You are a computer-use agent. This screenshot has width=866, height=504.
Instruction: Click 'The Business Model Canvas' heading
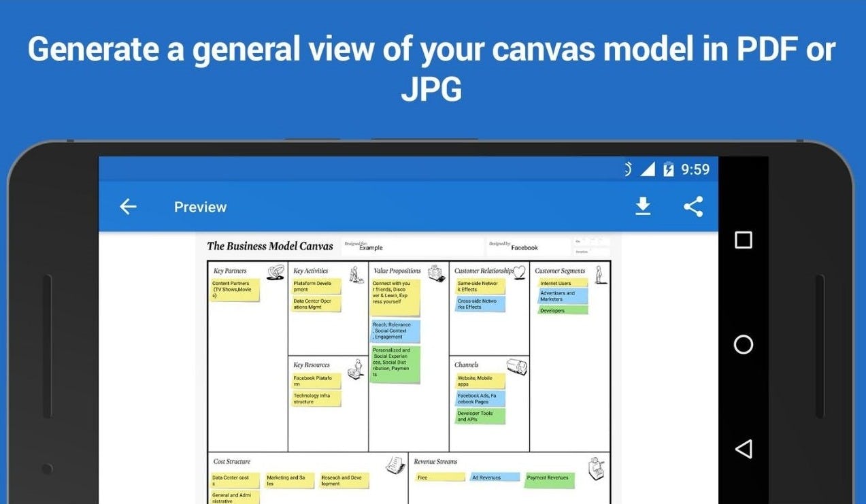pyautogui.click(x=270, y=246)
